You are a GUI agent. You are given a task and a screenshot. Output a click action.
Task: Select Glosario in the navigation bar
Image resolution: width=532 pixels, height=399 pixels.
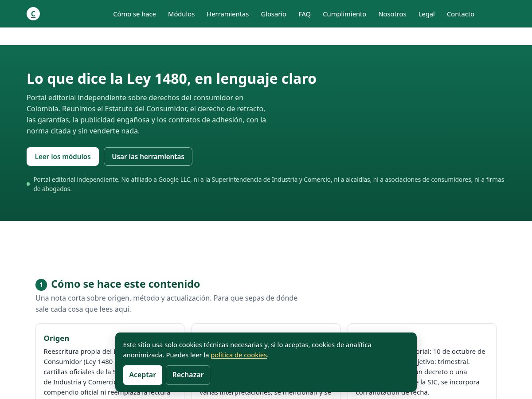click(x=274, y=14)
